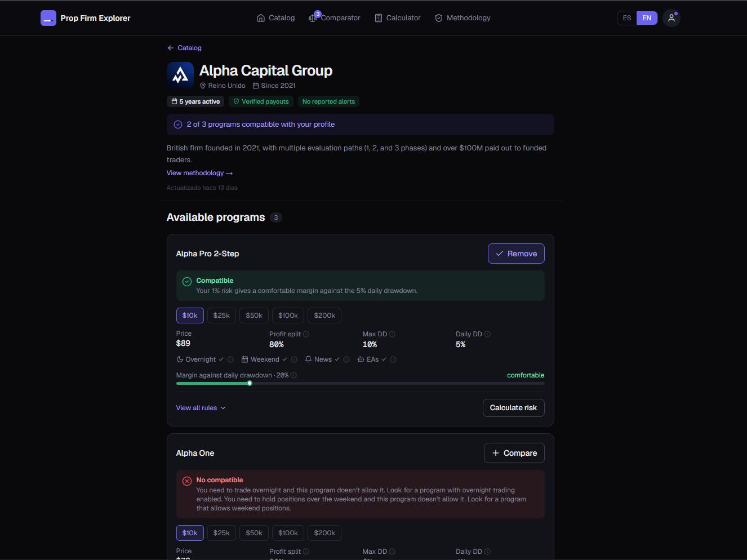747x560 pixels.
Task: Go back via the Catalog breadcrumb link
Action: pos(184,48)
